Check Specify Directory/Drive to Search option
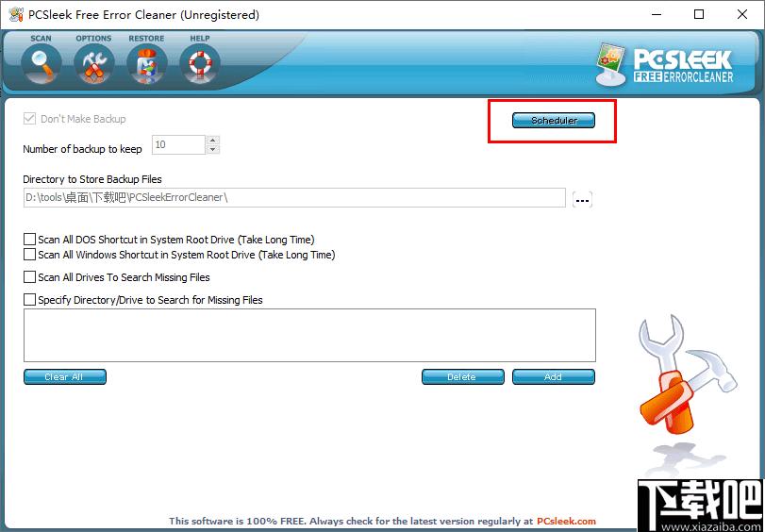The height and width of the screenshot is (532, 765). (x=30, y=300)
